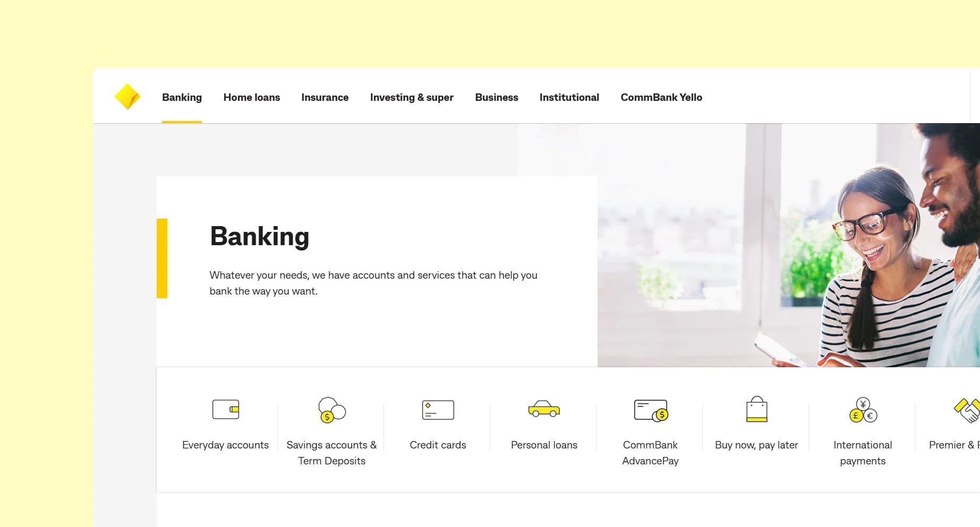This screenshot has width=980, height=527.
Task: Click the hero photo of smiling couple
Action: pyautogui.click(x=789, y=245)
